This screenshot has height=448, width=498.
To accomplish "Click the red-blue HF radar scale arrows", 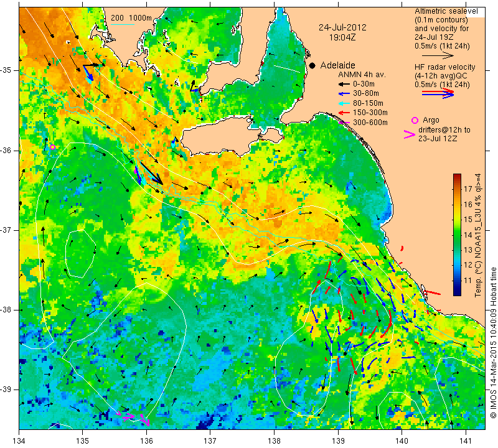I will pyautogui.click(x=438, y=93).
